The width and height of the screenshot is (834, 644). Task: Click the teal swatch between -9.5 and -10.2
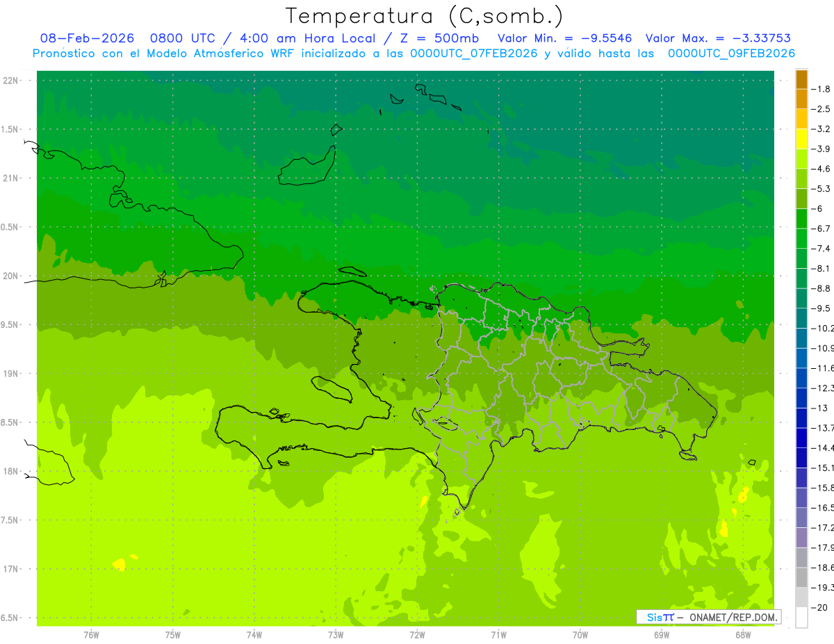pyautogui.click(x=801, y=318)
